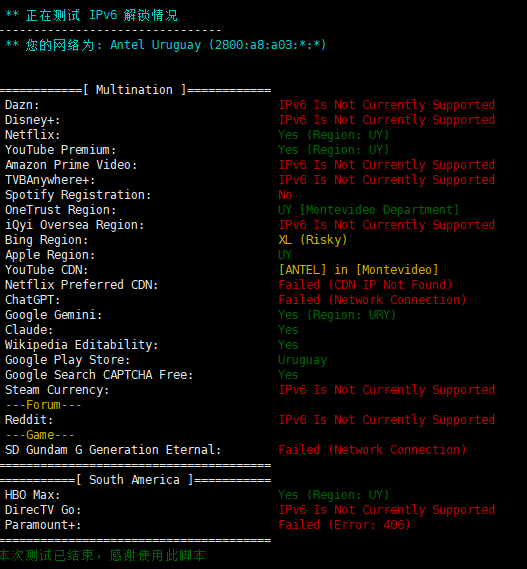This screenshot has height=569, width=527.
Task: Click 'Failed (CDN IP Not Found)' result
Action: point(365,285)
